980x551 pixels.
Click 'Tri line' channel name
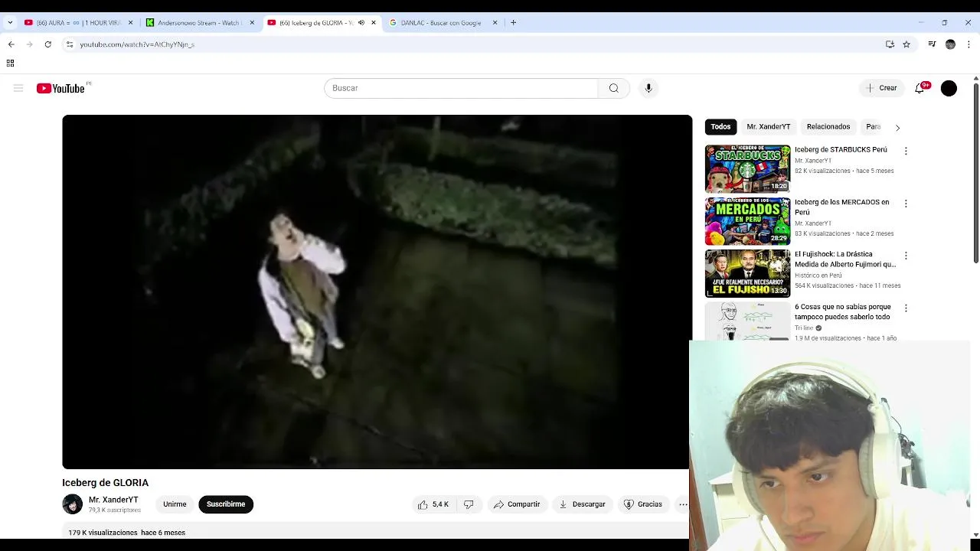(x=804, y=328)
